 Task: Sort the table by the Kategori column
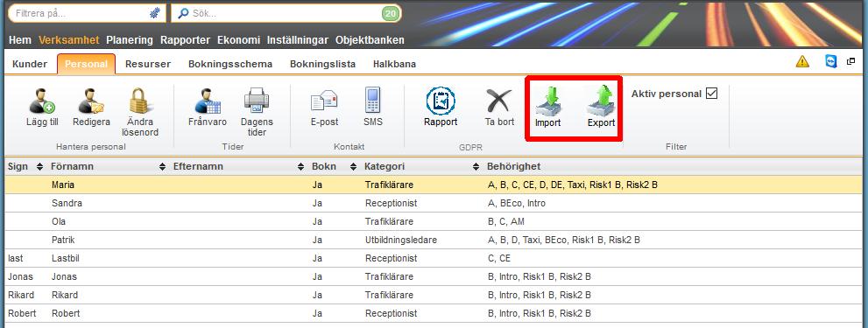[476, 166]
